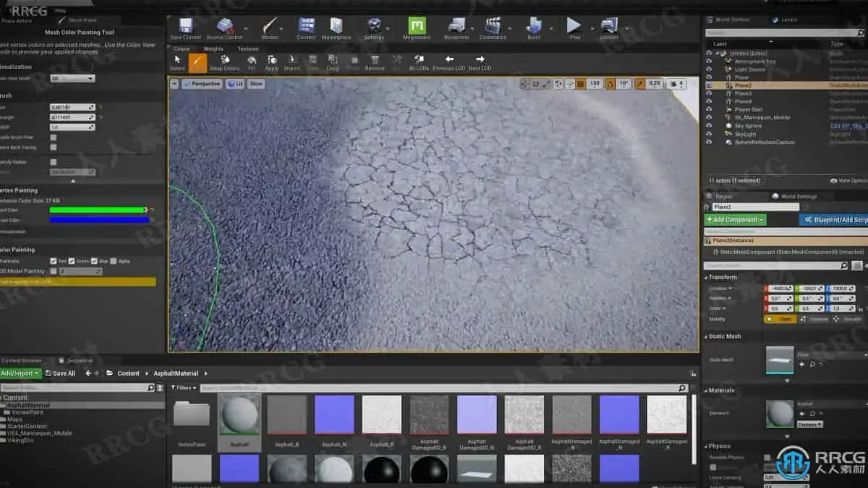Image resolution: width=868 pixels, height=488 pixels.
Task: Go to Next LOD
Action: coord(480,63)
